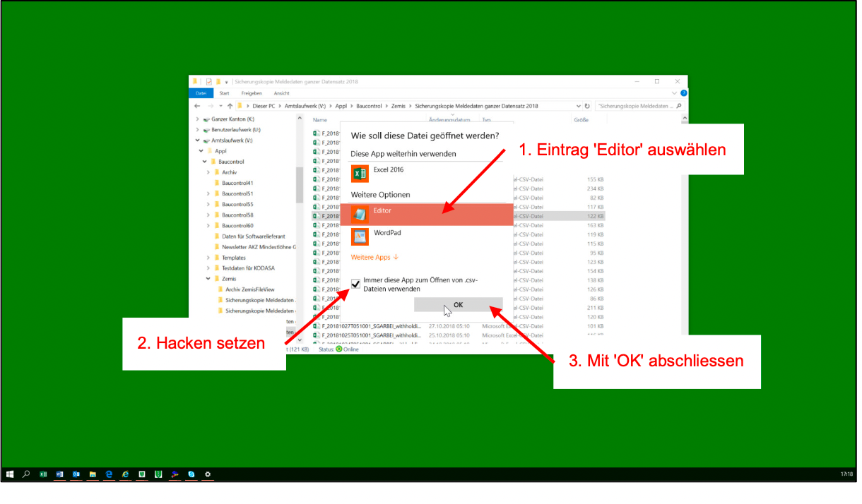Screen dimensions: 862x504
Task: Click the 'Weitere Apps' link
Action: [374, 258]
